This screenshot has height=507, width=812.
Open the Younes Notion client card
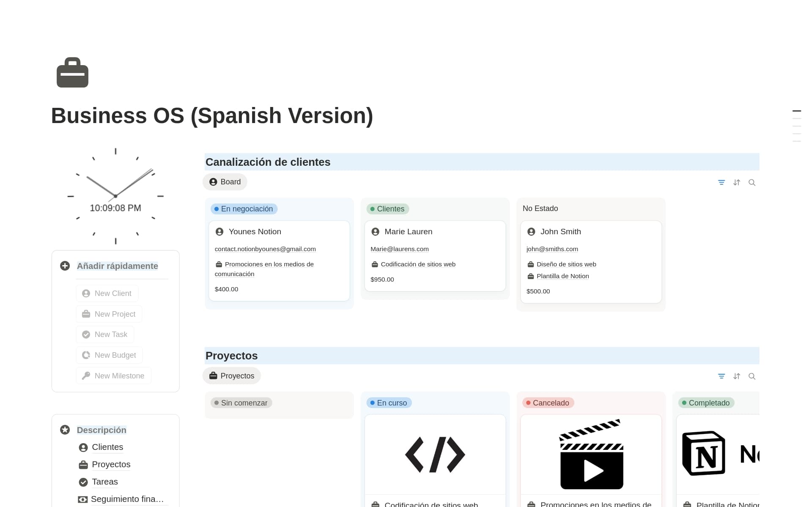pos(255,232)
